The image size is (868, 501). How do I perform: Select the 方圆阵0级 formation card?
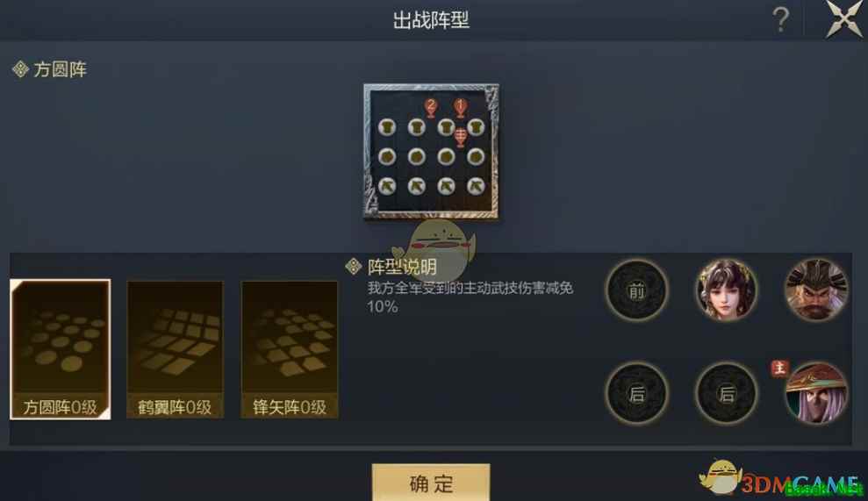[x=61, y=349]
